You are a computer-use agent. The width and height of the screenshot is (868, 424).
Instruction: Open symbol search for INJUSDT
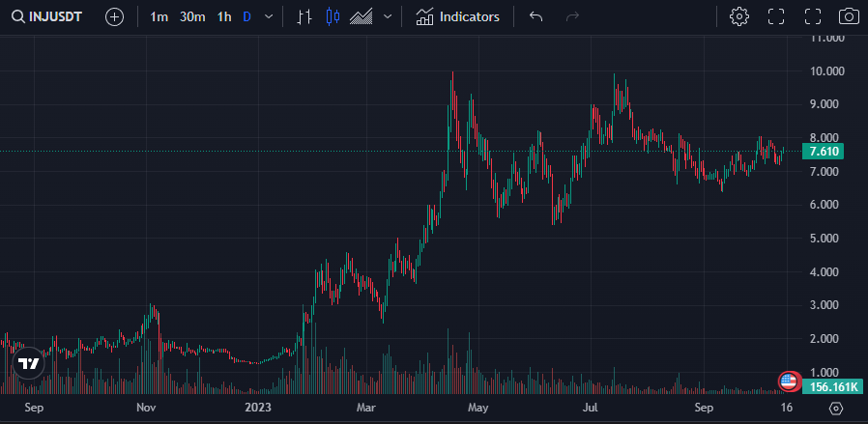pyautogui.click(x=47, y=16)
